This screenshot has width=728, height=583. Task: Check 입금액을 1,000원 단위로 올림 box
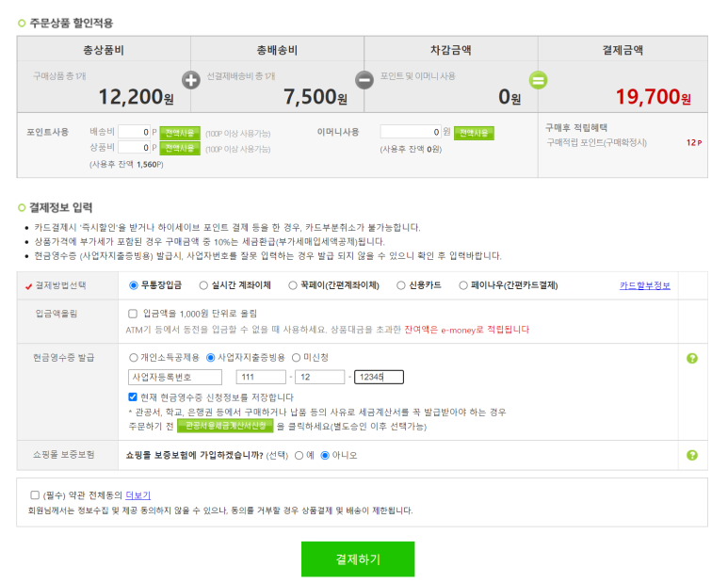133,314
